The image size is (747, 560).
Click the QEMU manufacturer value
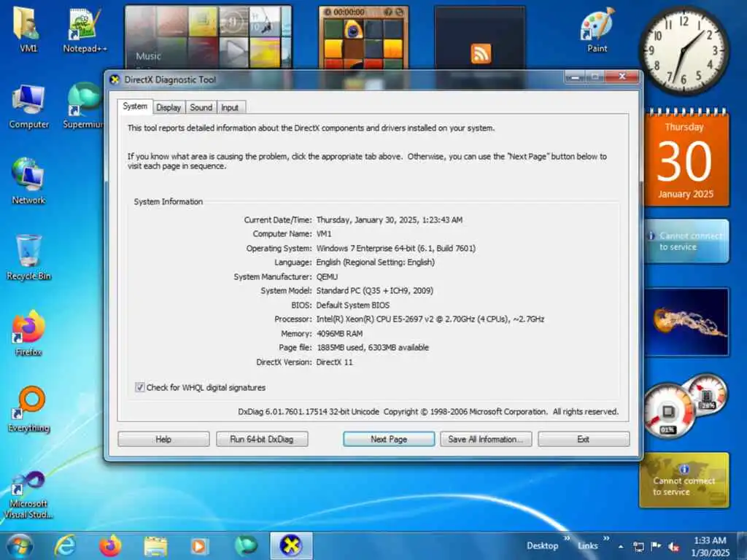(327, 276)
